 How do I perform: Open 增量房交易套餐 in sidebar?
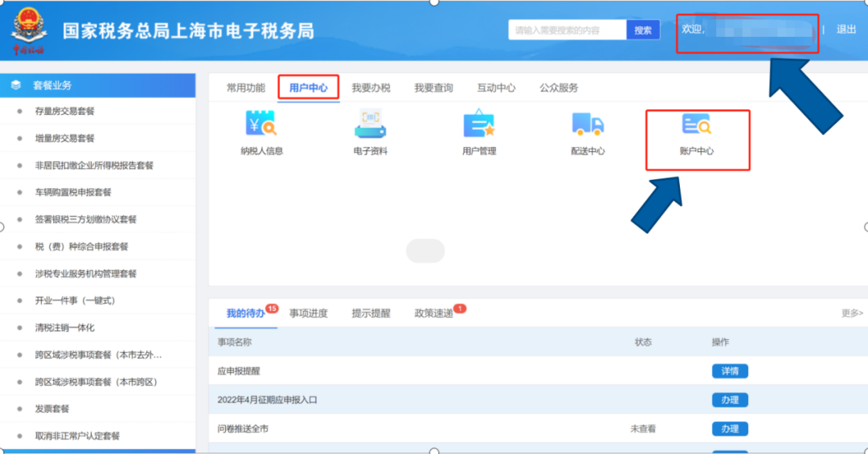click(x=65, y=138)
